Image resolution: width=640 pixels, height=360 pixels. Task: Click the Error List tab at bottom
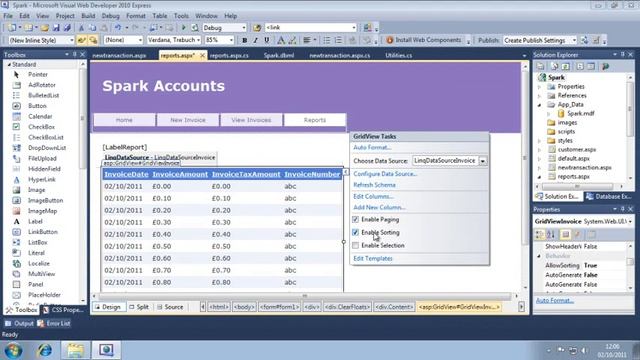[x=54, y=323]
